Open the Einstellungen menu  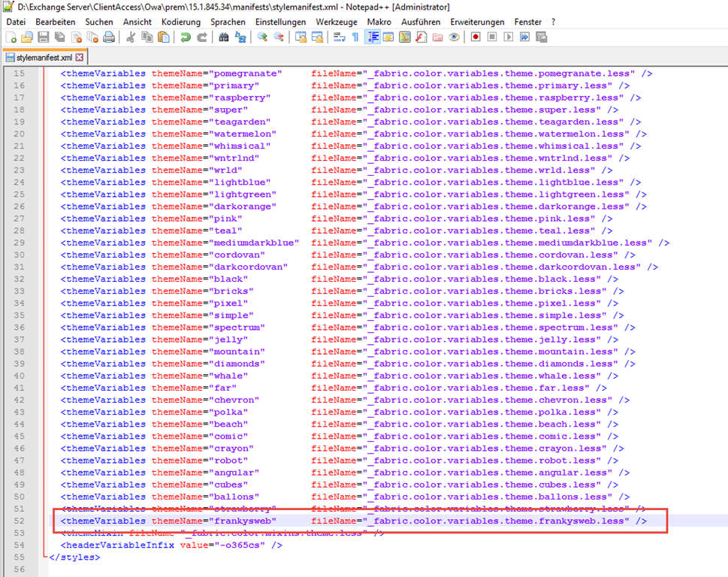pos(280,22)
